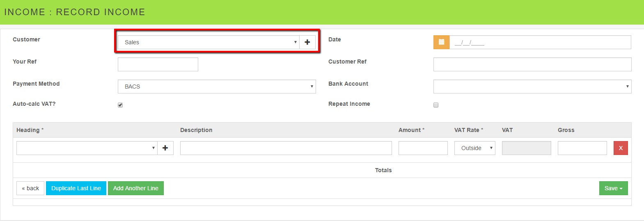Focus the Amount input field

coord(423,148)
